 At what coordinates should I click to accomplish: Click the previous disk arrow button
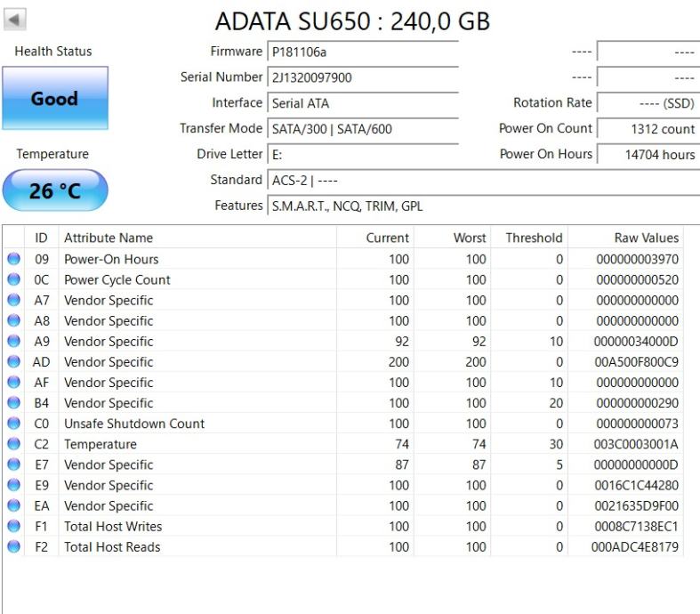(15, 20)
